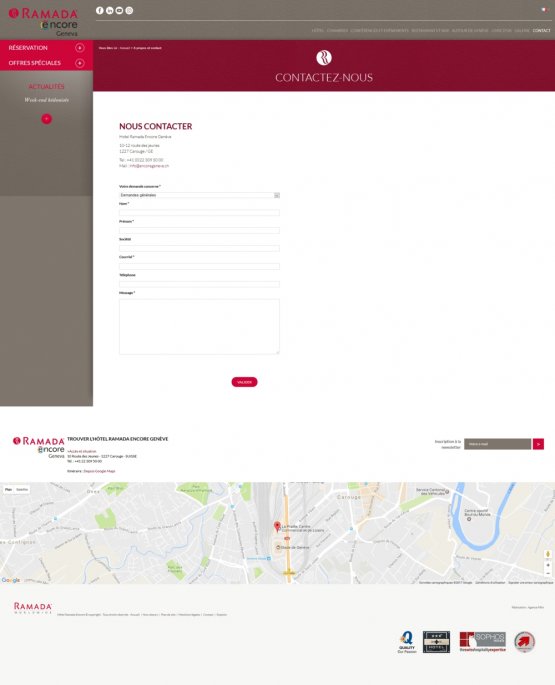Click the red map location pin
The width and height of the screenshot is (555, 685).
pos(277,526)
